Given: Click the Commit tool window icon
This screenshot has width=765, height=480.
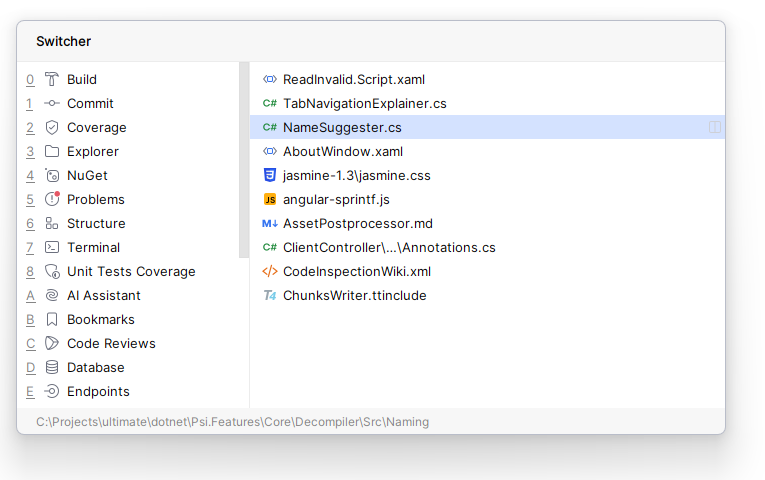Looking at the screenshot, I should coord(52,104).
